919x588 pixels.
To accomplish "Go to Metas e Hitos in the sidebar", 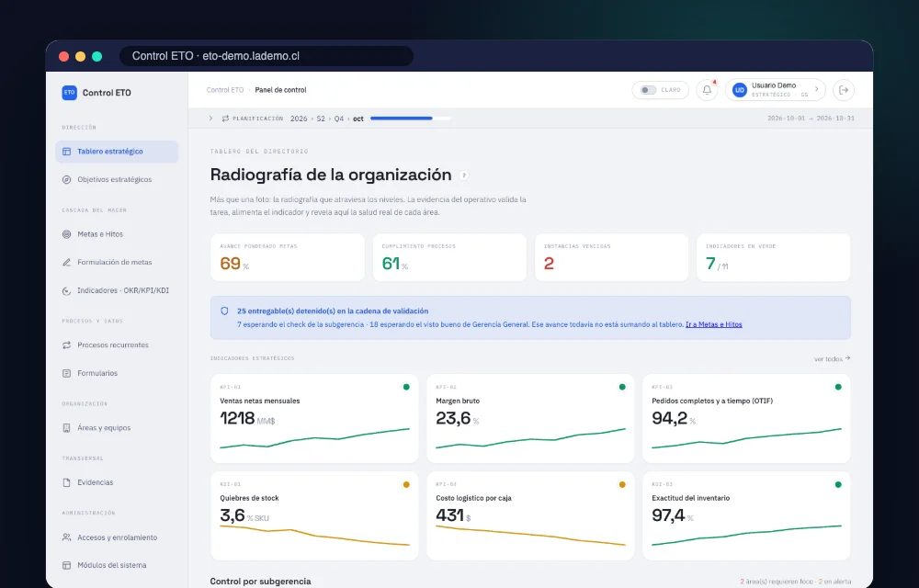I will point(117,234).
